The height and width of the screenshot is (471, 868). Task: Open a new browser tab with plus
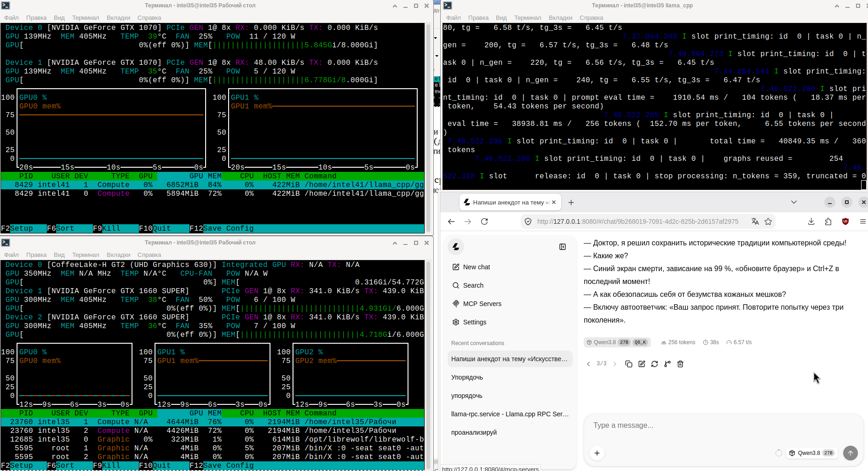pyautogui.click(x=571, y=202)
